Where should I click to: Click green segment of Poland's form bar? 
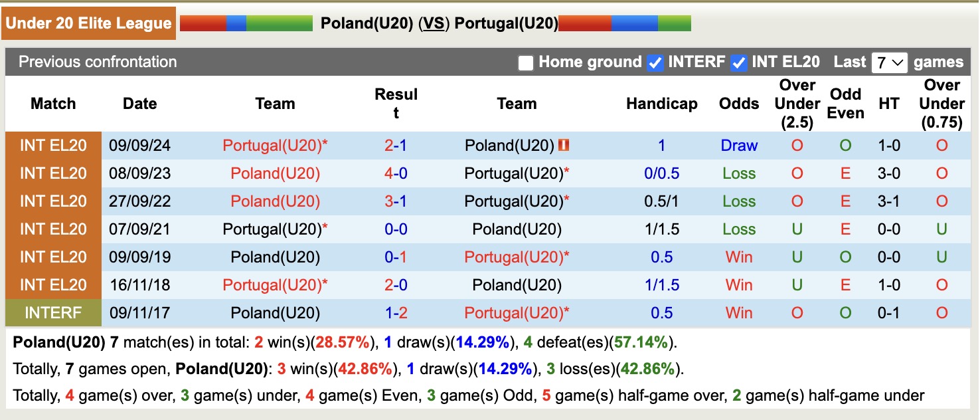pyautogui.click(x=279, y=24)
